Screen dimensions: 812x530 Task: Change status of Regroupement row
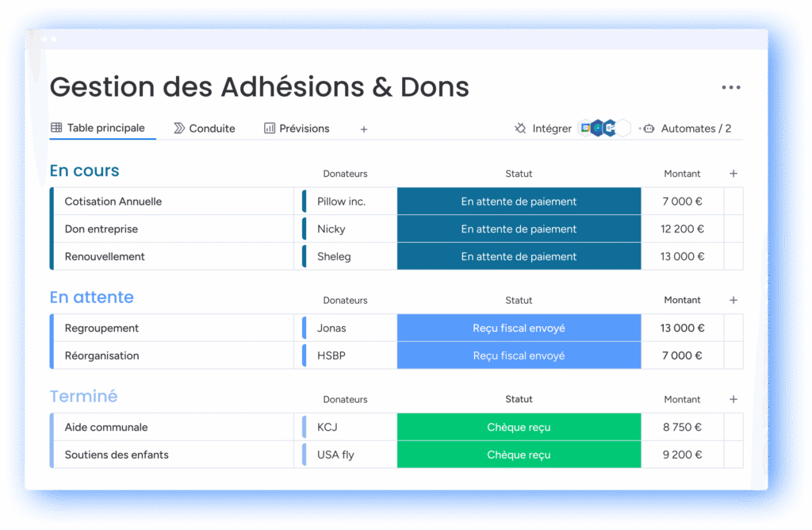tap(519, 328)
